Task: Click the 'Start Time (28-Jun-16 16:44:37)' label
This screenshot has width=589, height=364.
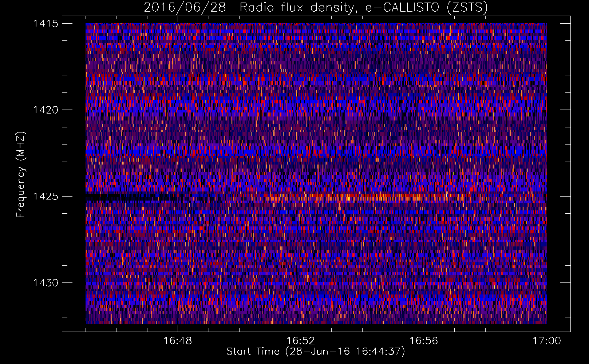Action: pyautogui.click(x=316, y=352)
